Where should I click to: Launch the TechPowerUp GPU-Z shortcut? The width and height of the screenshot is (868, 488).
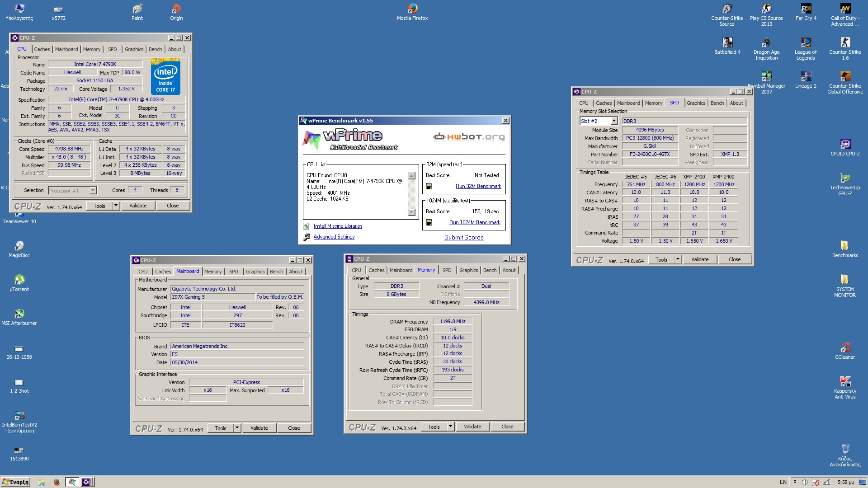click(845, 184)
